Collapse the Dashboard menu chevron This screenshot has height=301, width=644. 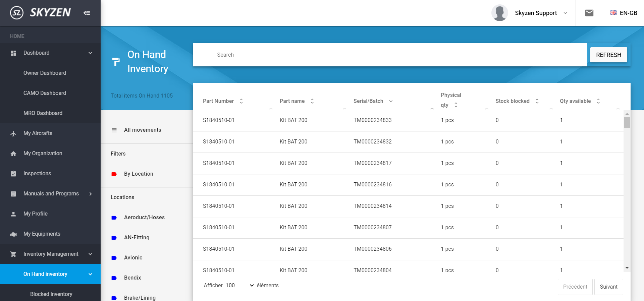(x=90, y=53)
